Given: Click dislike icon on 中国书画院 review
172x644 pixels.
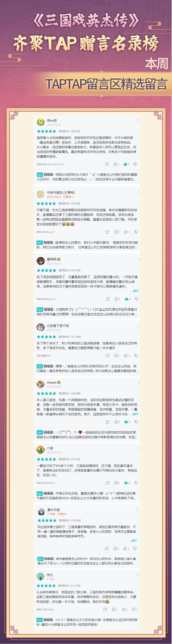Looking at the screenshot, I should [x=136, y=232].
